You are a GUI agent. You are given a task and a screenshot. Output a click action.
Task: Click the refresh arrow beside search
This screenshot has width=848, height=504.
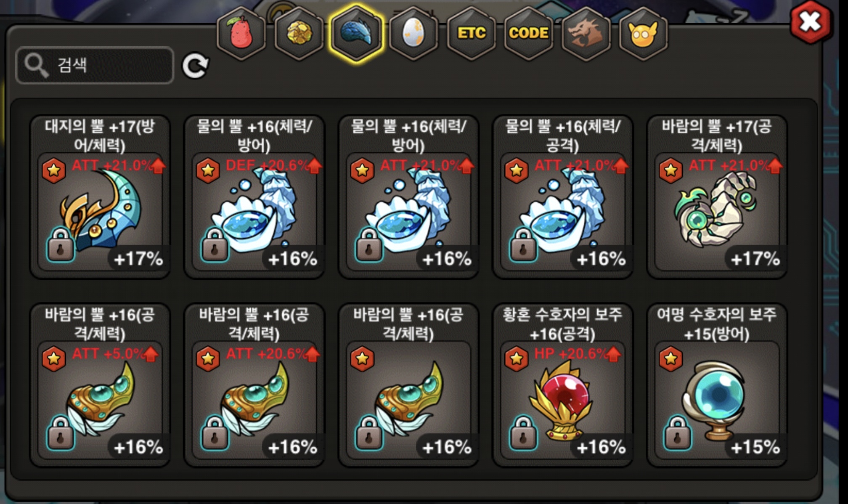(195, 66)
